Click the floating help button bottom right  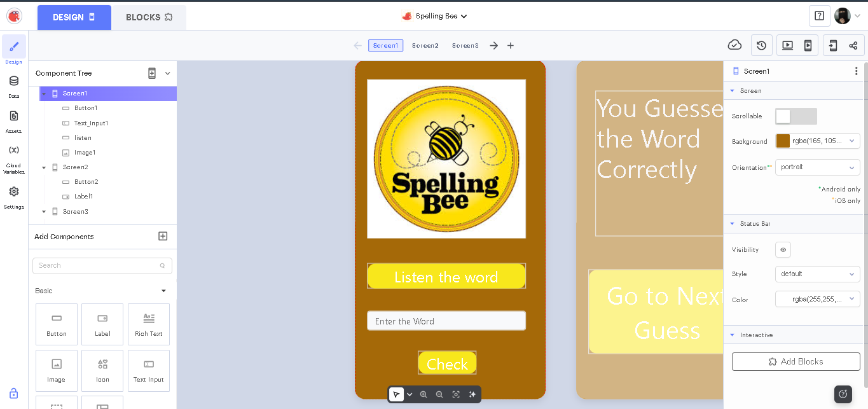click(843, 394)
